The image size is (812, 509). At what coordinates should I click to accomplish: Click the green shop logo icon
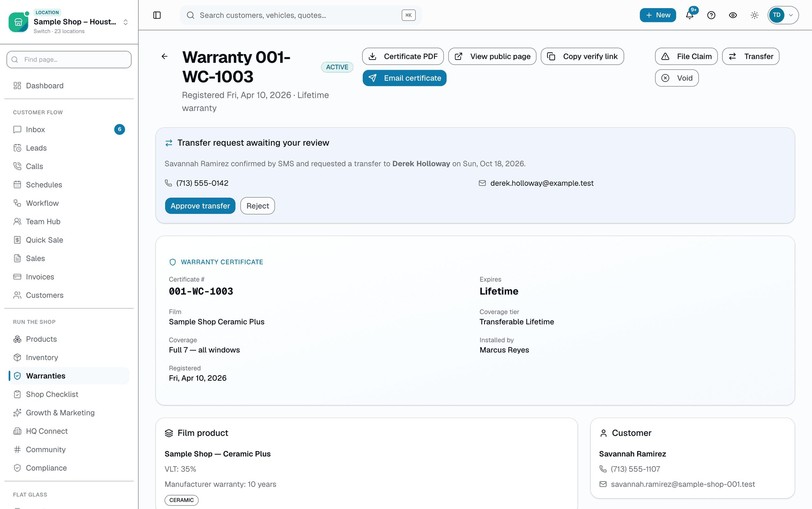[18, 22]
